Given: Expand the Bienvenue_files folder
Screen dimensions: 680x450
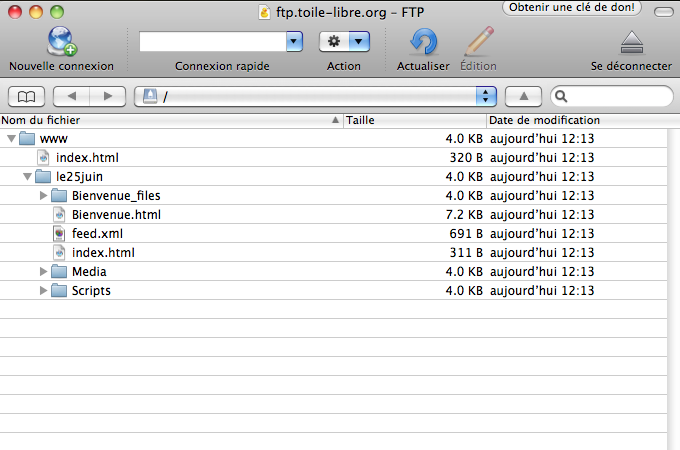Looking at the screenshot, I should click(x=43, y=196).
